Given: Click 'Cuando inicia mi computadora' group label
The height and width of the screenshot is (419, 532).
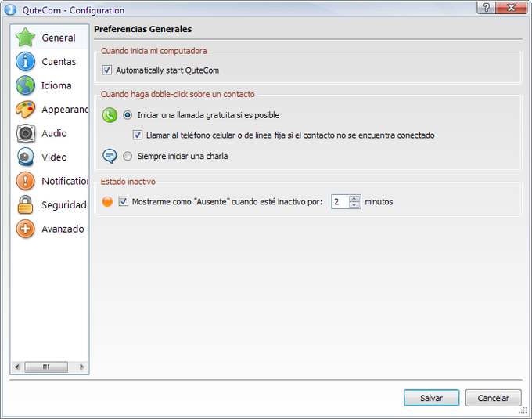Looking at the screenshot, I should tap(153, 51).
